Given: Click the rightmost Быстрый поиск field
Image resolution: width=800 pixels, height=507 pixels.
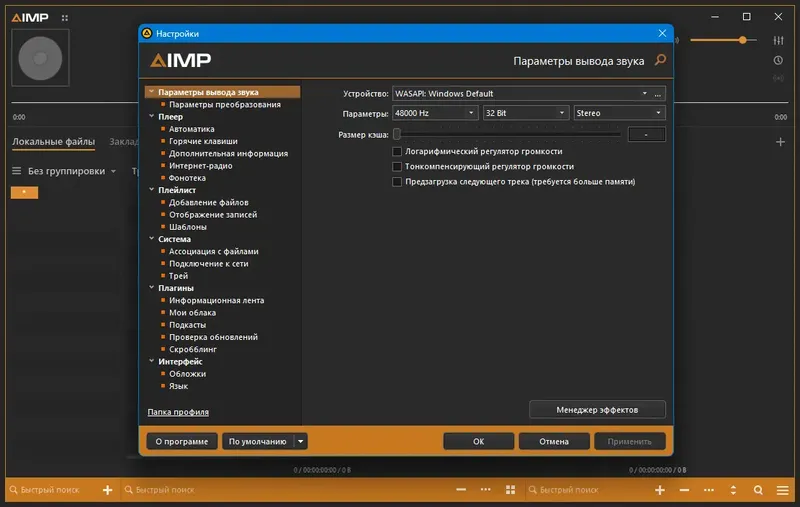Looking at the screenshot, I should (x=569, y=490).
